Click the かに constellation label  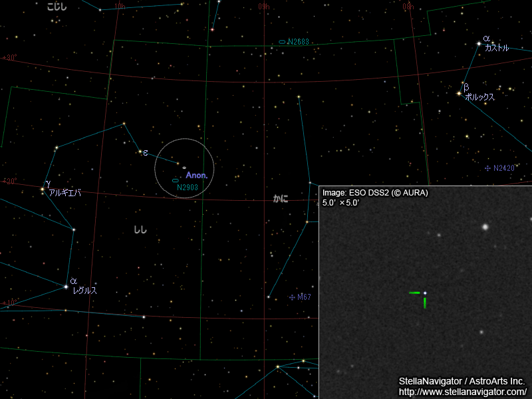tap(279, 198)
